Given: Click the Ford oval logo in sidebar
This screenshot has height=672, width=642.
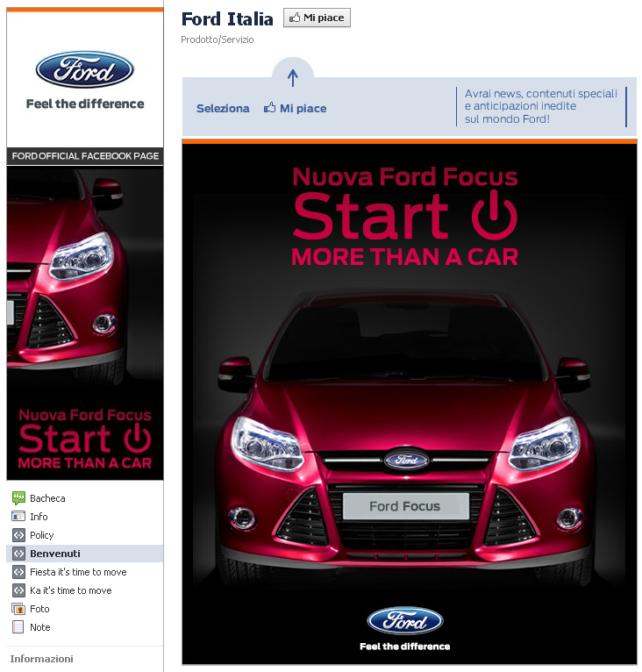Looking at the screenshot, I should tap(85, 69).
